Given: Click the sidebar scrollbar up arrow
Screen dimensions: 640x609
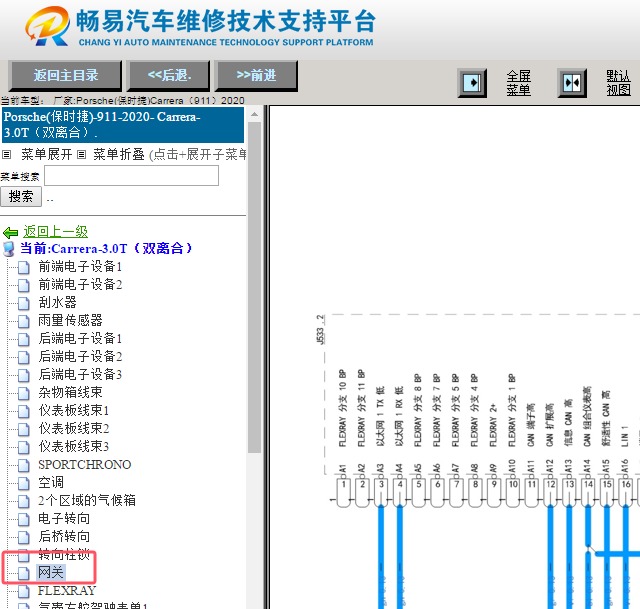Looking at the screenshot, I should (x=254, y=114).
